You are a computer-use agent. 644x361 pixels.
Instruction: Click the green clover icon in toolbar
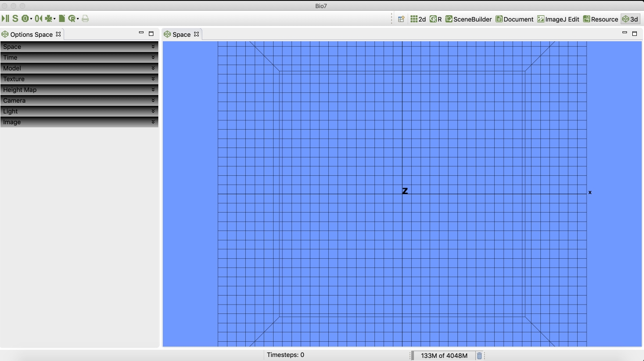pos(48,18)
